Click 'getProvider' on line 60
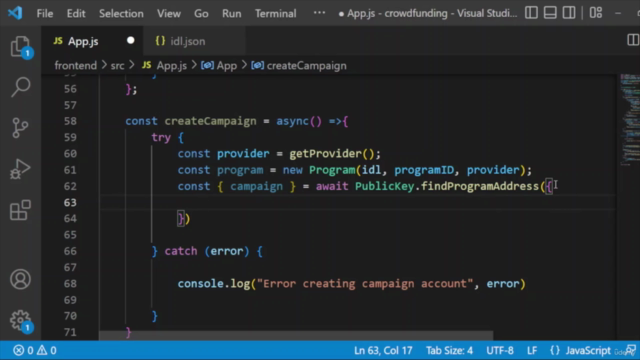 [x=325, y=154]
